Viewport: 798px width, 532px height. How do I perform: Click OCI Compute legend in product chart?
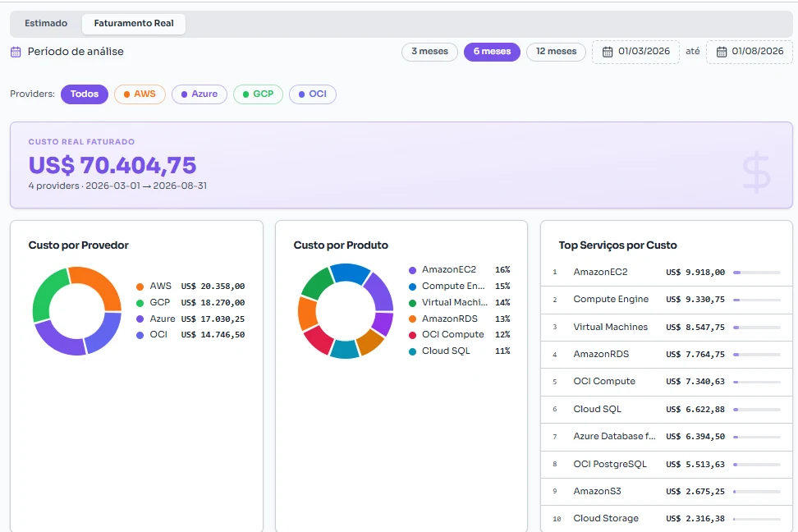click(459, 334)
